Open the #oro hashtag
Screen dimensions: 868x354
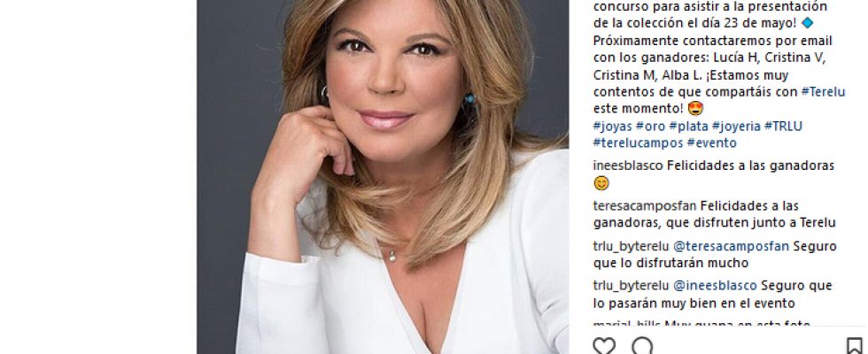[x=650, y=126]
